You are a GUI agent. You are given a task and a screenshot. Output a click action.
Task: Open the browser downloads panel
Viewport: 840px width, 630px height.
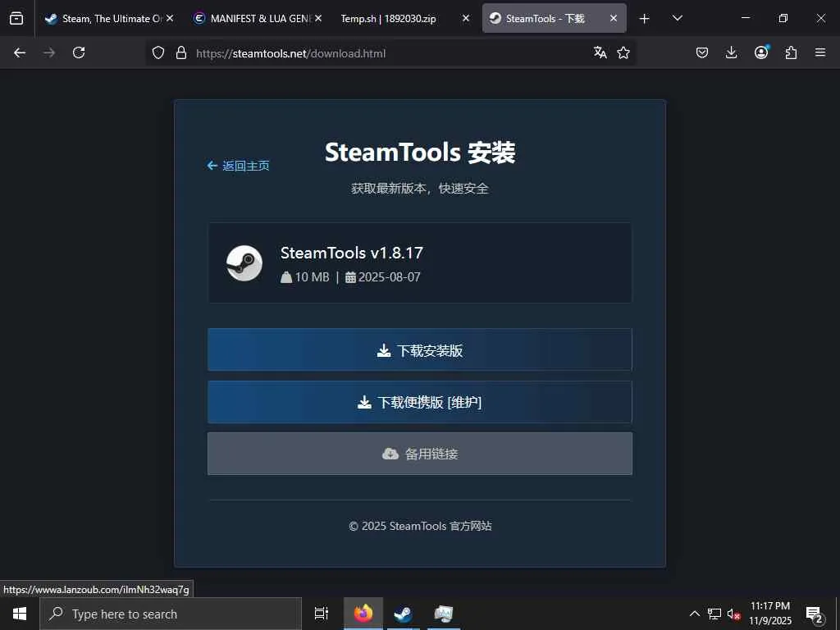(x=731, y=52)
